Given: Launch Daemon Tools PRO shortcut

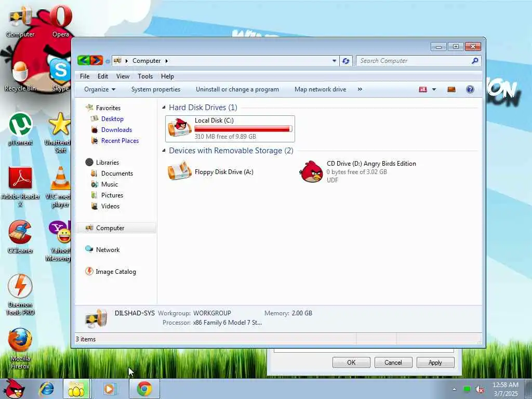Looking at the screenshot, I should click(20, 295).
